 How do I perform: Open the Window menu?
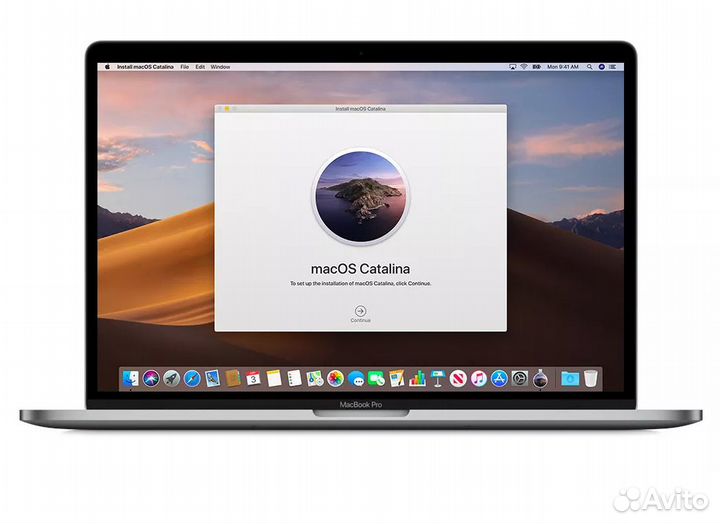tap(220, 67)
